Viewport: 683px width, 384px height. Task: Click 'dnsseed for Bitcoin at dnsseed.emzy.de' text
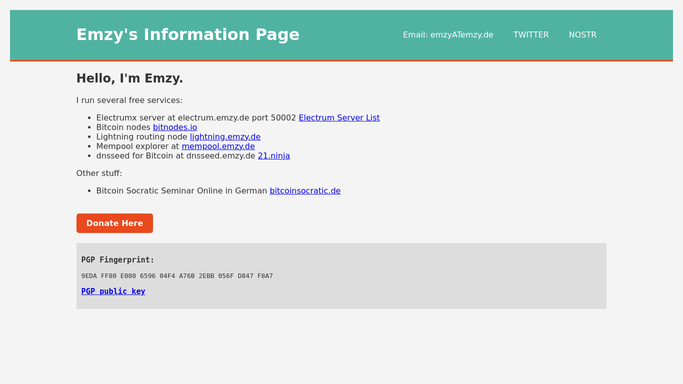click(x=176, y=156)
